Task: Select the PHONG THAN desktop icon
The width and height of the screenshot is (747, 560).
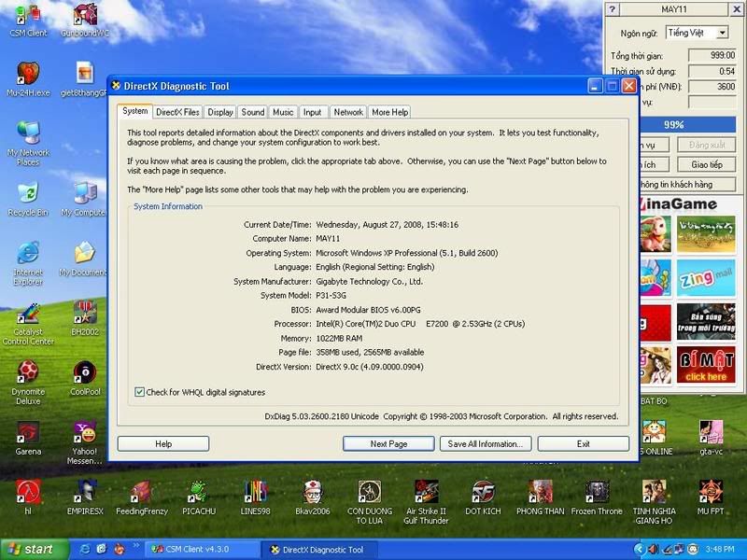Action: pyautogui.click(x=541, y=497)
